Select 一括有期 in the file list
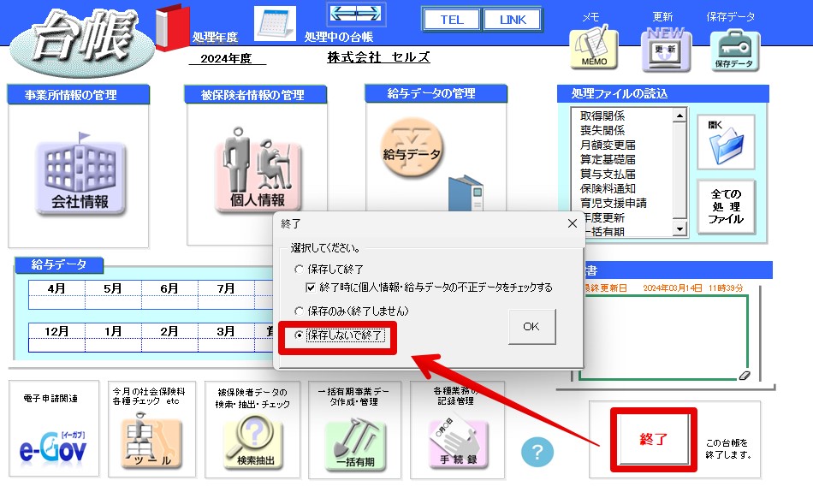Viewport: 813px width, 504px height. click(606, 231)
